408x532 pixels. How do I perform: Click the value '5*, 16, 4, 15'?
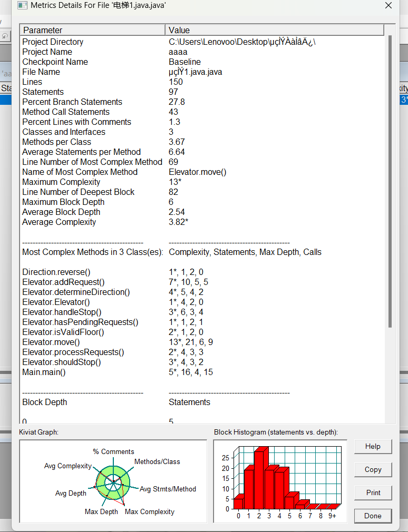(191, 372)
